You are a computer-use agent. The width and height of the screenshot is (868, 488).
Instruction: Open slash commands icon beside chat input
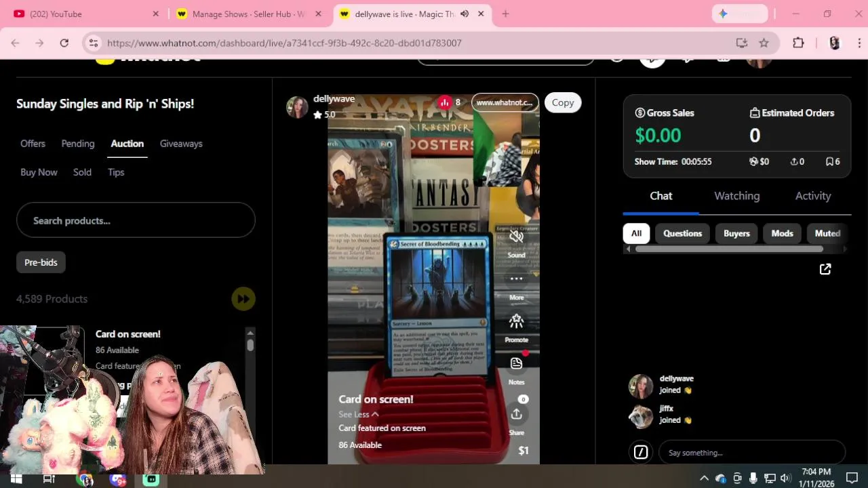coord(641,452)
